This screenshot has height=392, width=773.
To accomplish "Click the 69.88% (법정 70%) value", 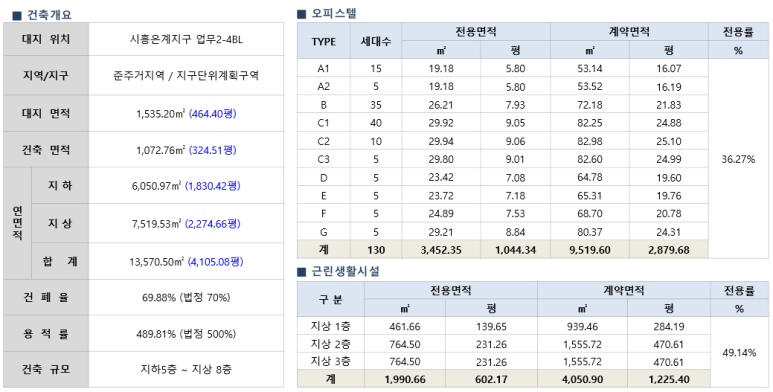I will pos(186,298).
